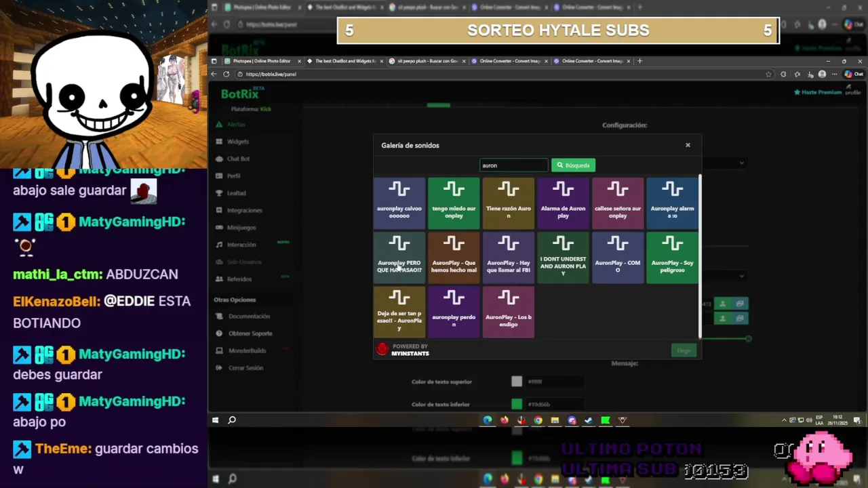Click the sound gallery's vertical scrollbar
This screenshot has height=488, width=868.
click(x=700, y=256)
